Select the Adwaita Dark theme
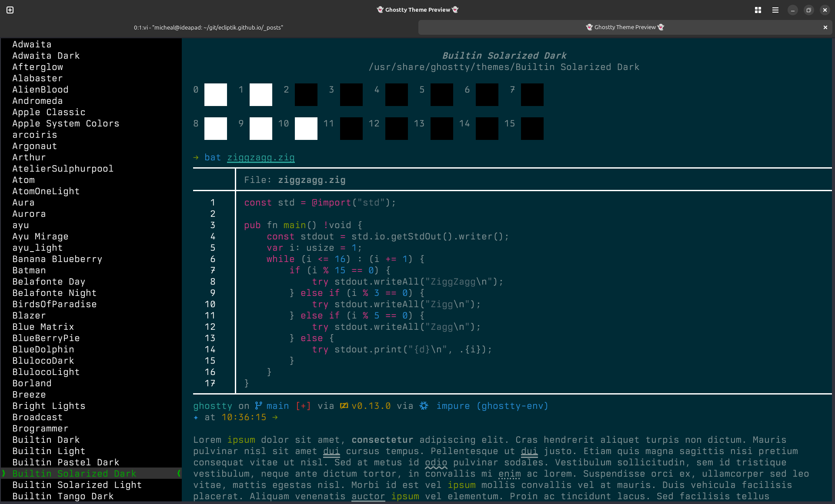835x504 pixels. [46, 55]
